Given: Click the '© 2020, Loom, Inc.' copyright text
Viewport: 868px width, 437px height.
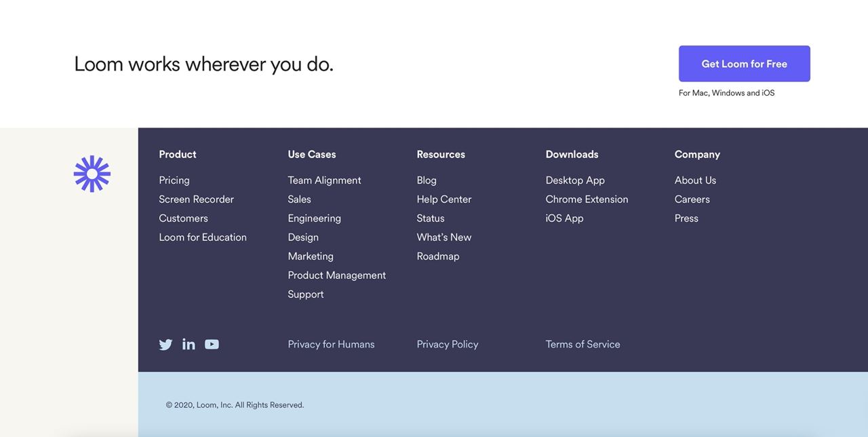Looking at the screenshot, I should coord(235,405).
